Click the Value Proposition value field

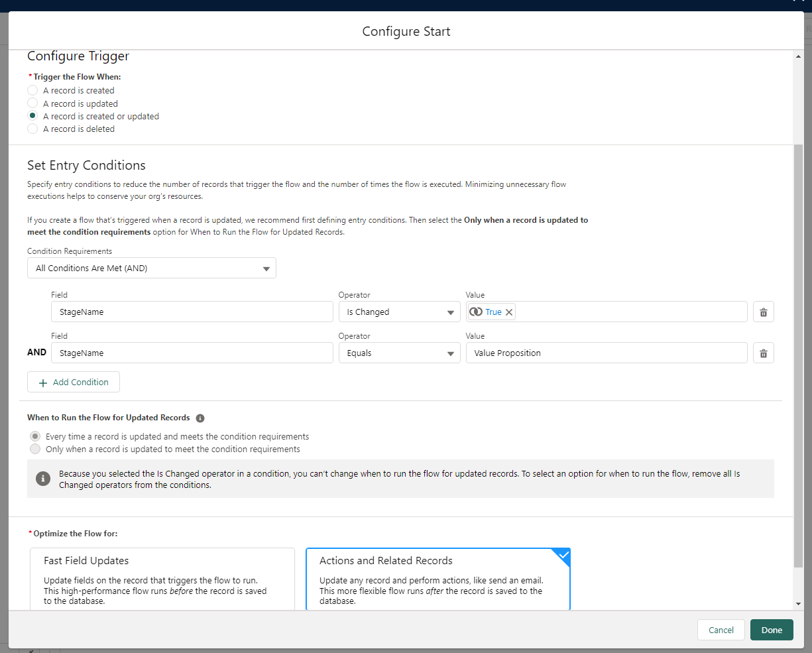606,353
